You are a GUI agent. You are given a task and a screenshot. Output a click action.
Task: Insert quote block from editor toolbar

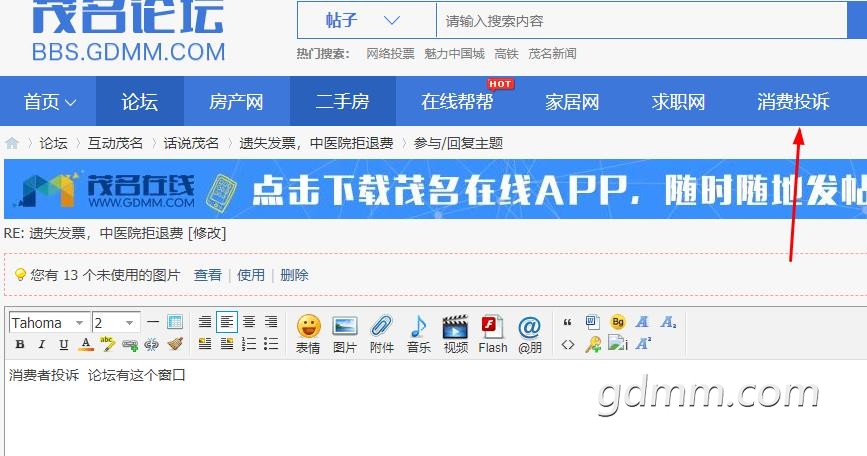point(568,322)
